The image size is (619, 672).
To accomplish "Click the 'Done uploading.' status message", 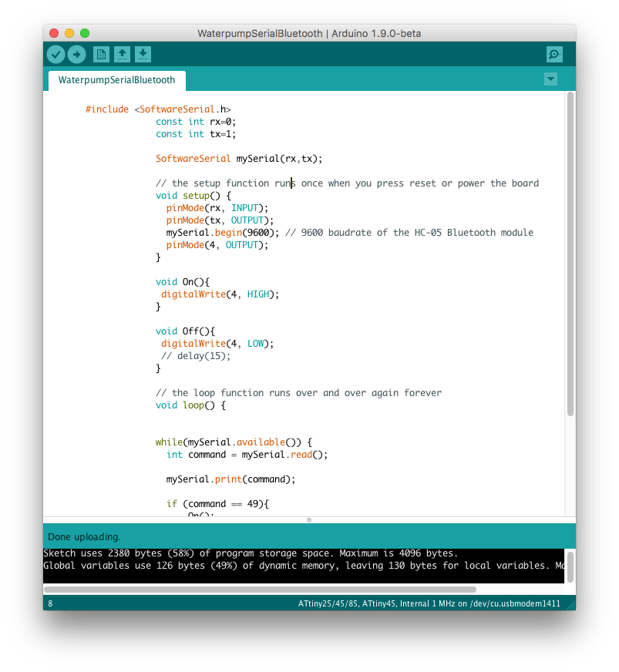I will tap(85, 537).
